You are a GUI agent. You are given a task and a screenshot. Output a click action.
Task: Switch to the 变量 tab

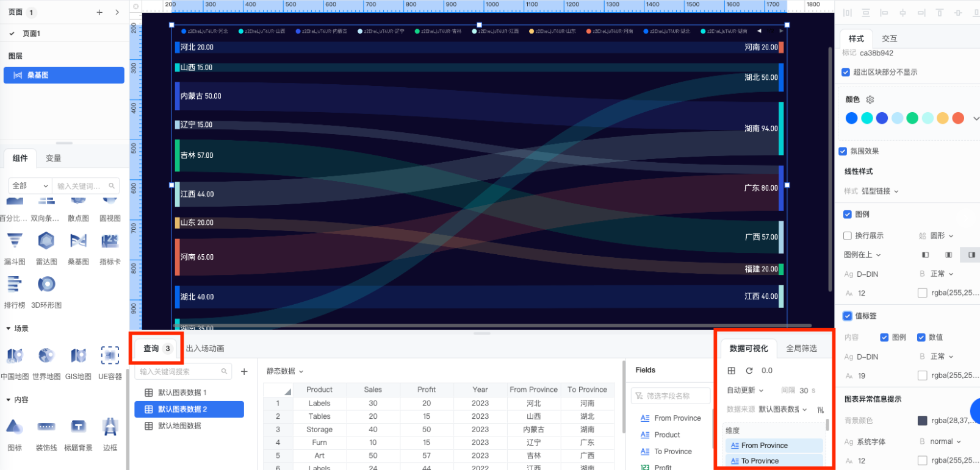pos(54,158)
